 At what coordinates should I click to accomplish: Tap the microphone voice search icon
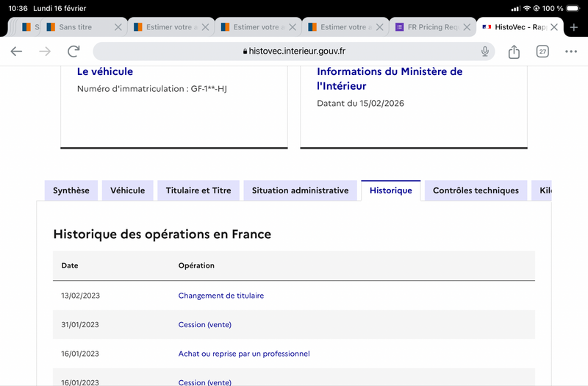485,51
